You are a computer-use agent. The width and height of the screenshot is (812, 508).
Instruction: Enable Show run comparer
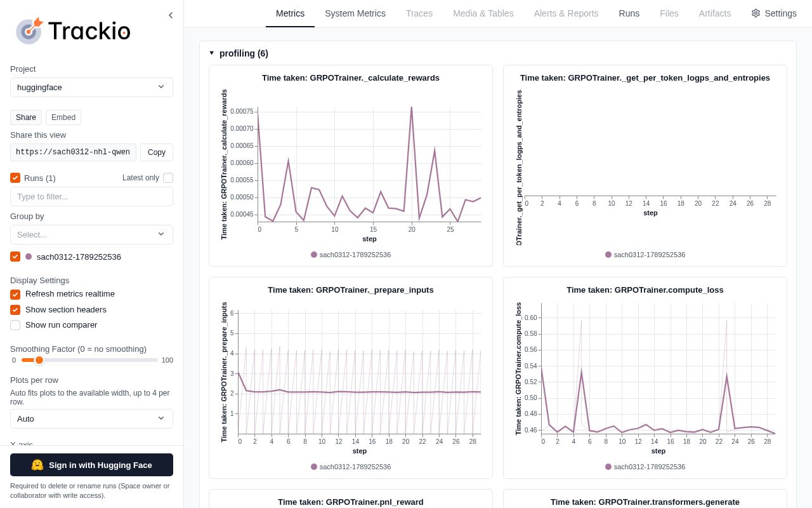(15, 325)
